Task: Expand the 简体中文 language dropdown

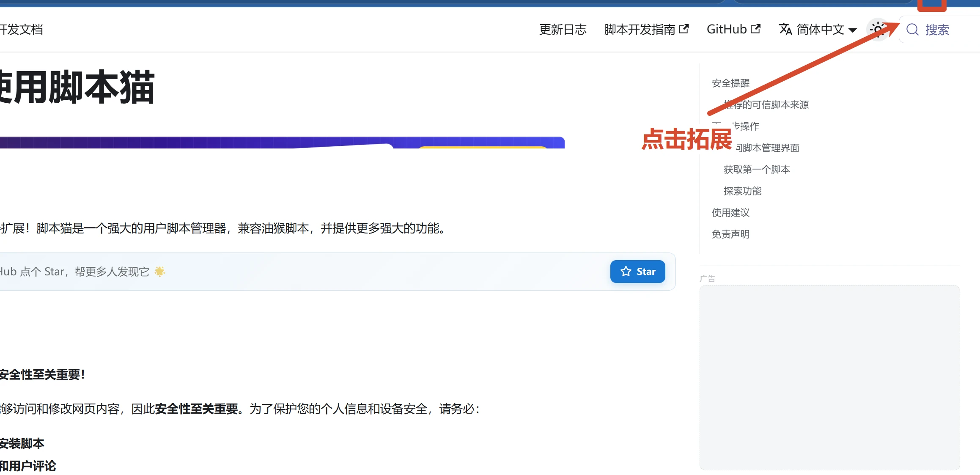Action: coord(818,30)
